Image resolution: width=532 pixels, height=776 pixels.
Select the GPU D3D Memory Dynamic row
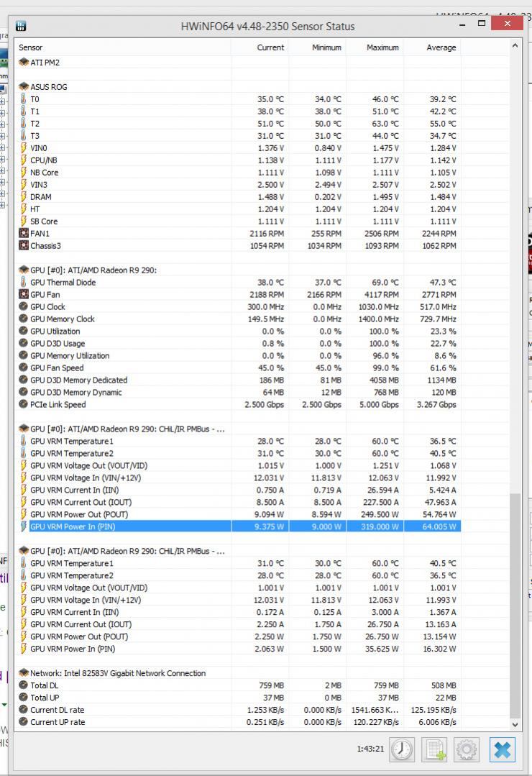238,392
